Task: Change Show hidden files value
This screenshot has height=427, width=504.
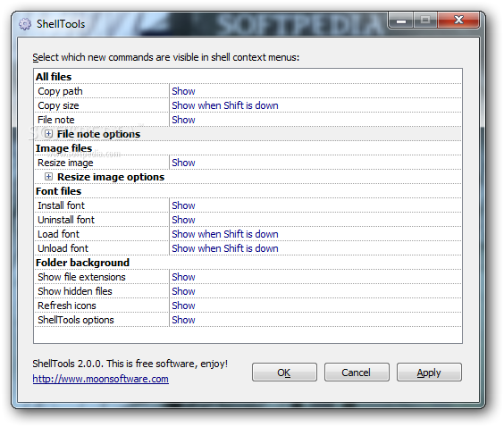Action: click(x=183, y=291)
